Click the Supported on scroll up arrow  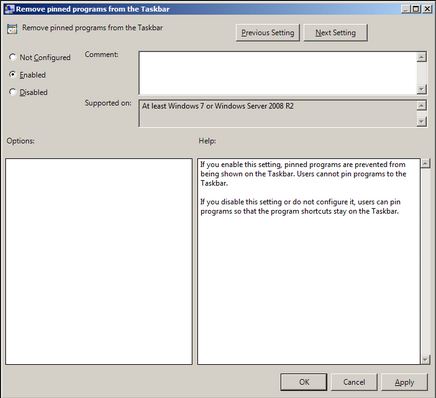coord(422,106)
